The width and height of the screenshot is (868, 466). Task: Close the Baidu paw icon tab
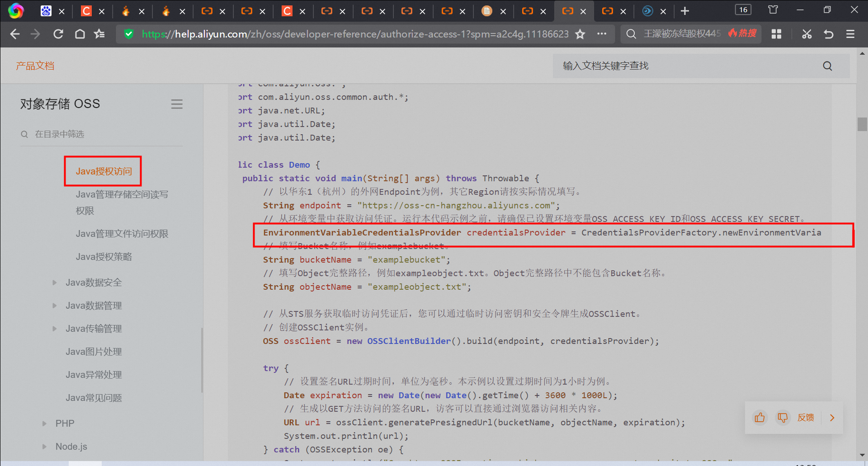[x=62, y=11]
